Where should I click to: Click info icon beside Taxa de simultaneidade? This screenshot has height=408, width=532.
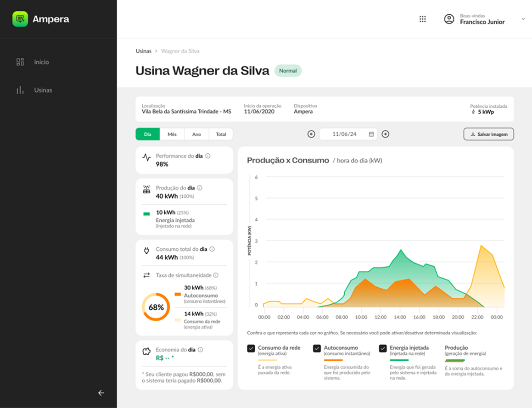tap(216, 275)
